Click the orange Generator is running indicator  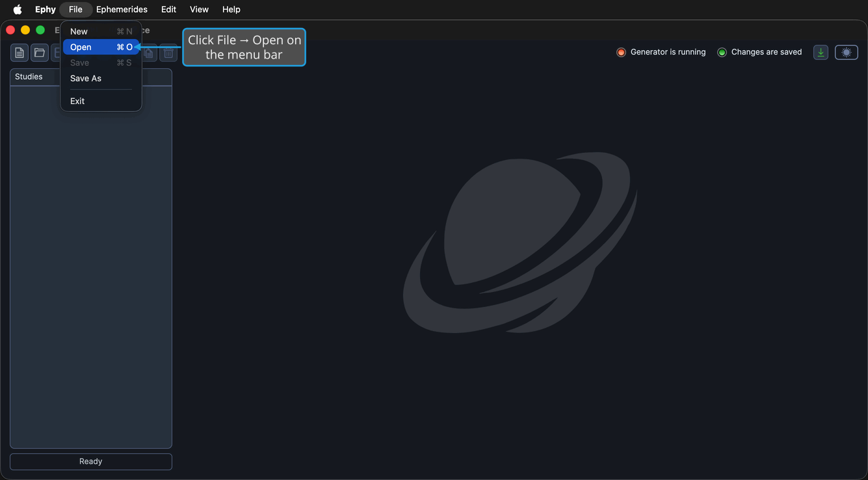(621, 52)
